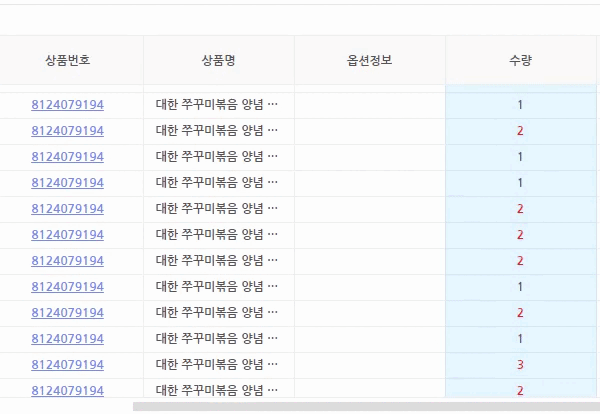Image resolution: width=600 pixels, height=414 pixels.
Task: Click the 옵션정보 cell in the quantity 3 row
Action: click(x=369, y=365)
